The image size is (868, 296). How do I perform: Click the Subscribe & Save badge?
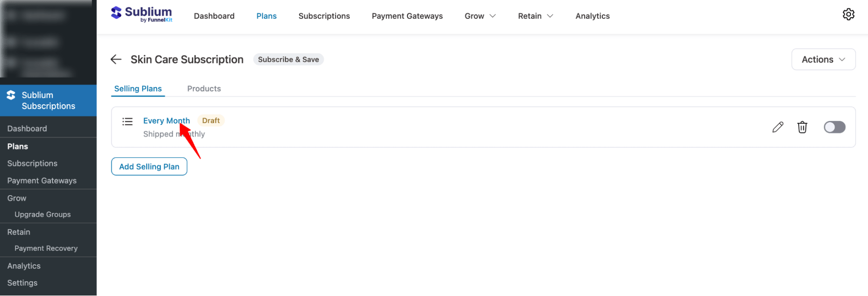click(288, 60)
